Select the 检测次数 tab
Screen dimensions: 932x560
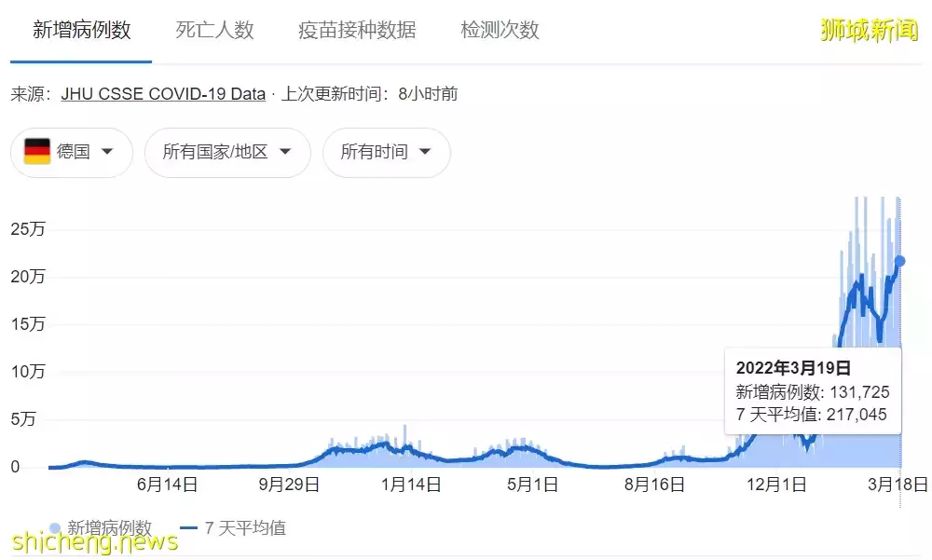(499, 30)
